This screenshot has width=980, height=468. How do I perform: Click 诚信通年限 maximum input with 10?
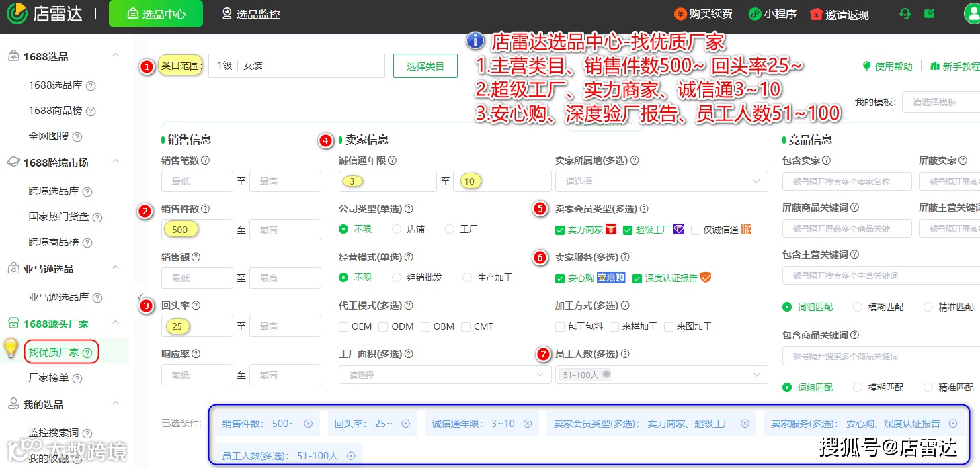pyautogui.click(x=501, y=181)
